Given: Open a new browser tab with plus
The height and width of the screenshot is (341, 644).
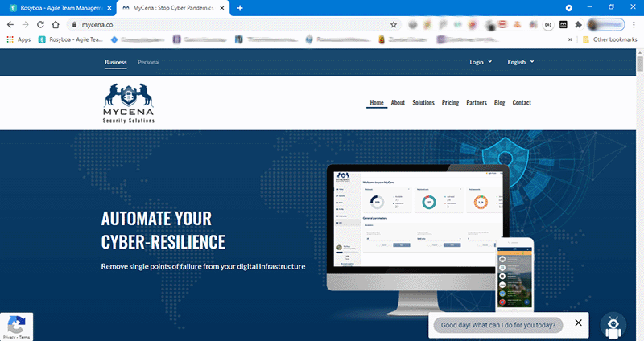Looking at the screenshot, I should point(240,7).
